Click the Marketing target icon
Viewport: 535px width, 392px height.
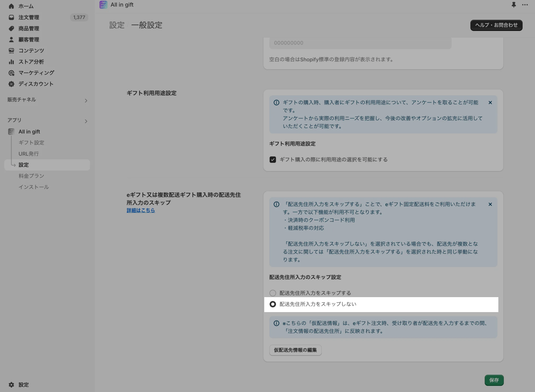[11, 73]
